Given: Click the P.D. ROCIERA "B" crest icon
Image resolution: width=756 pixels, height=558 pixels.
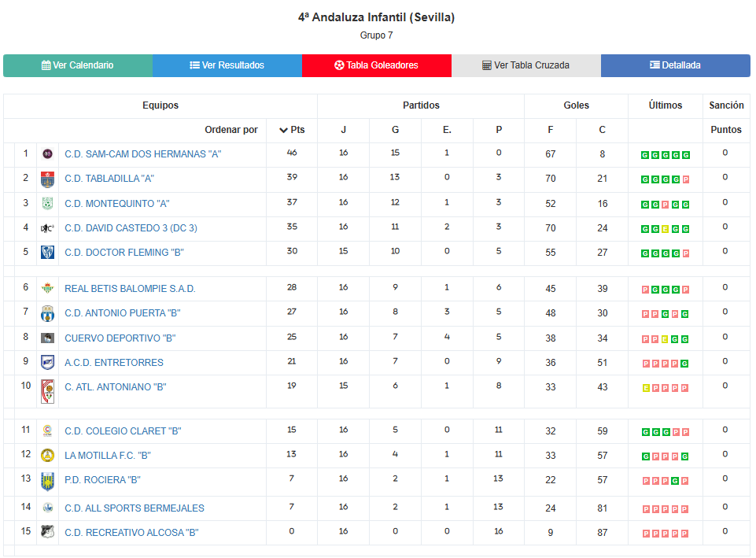Looking at the screenshot, I should click(47, 482).
